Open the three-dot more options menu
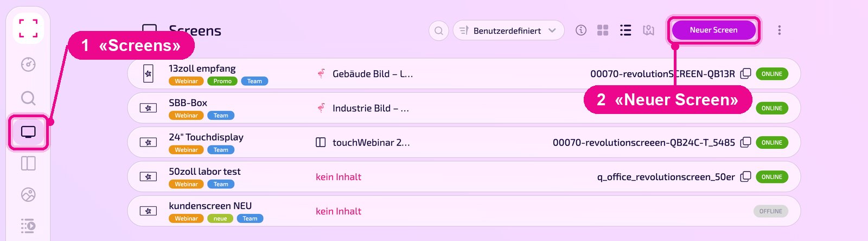 coord(780,30)
